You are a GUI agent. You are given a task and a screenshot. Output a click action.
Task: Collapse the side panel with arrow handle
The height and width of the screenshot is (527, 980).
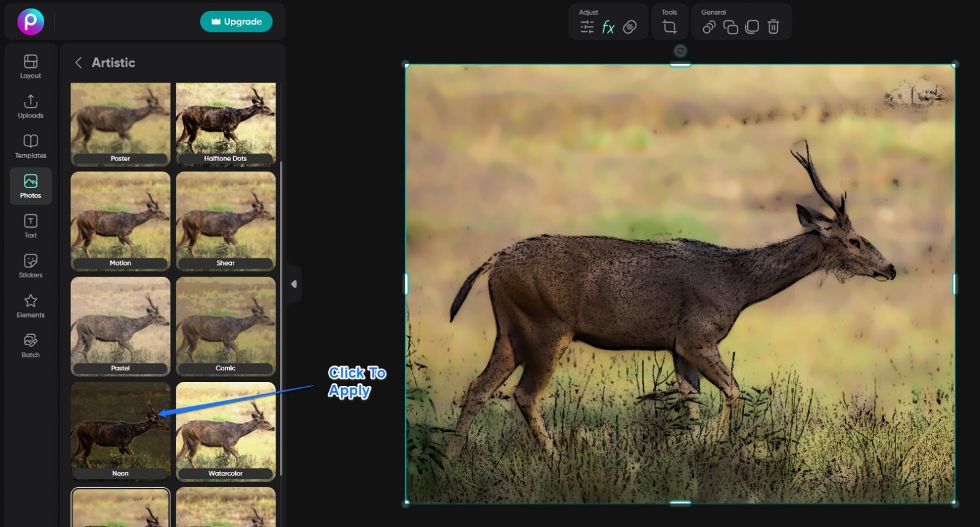click(x=294, y=284)
